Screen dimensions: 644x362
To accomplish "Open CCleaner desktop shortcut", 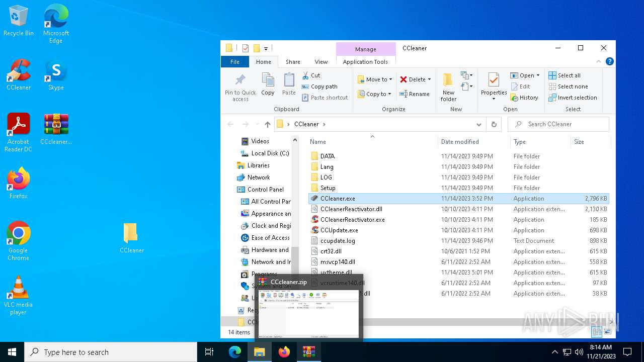I will point(19,75).
